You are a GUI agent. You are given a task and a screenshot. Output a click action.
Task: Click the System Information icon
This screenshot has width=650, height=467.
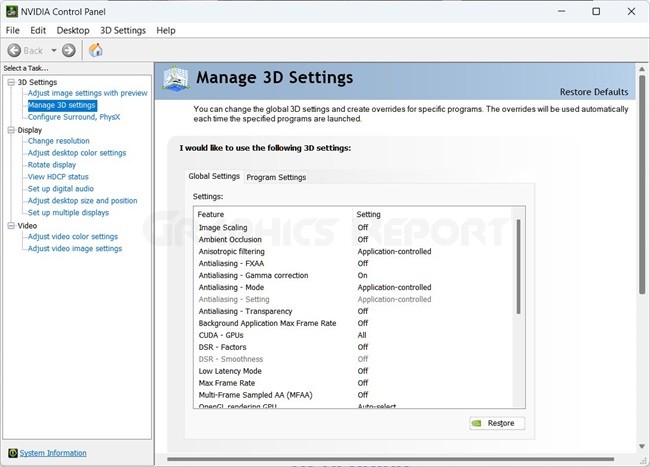(x=13, y=453)
